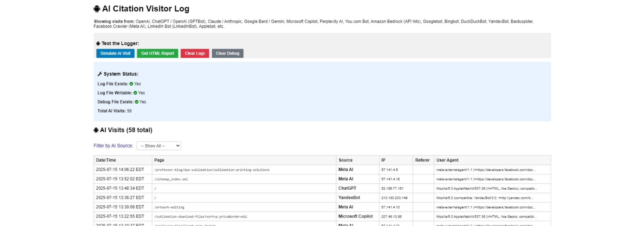
Task: Click the sublimation-printing-solutions page path
Action: [212, 170]
